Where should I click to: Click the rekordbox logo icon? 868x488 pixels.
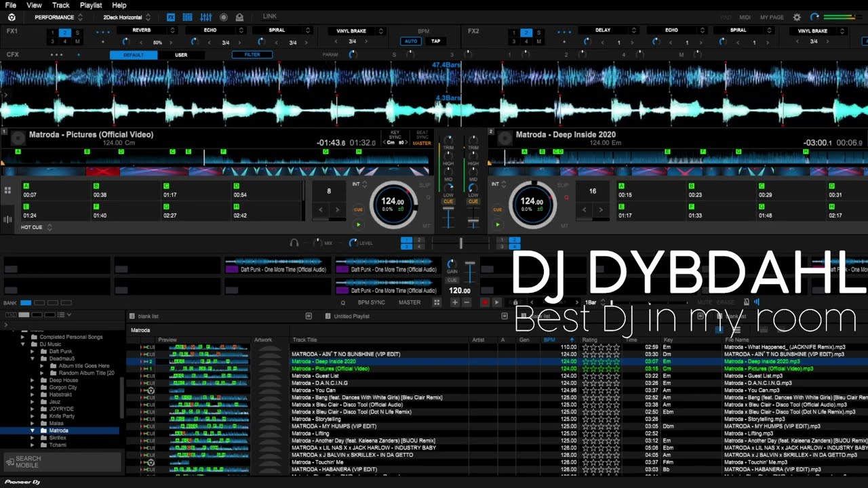[x=12, y=17]
